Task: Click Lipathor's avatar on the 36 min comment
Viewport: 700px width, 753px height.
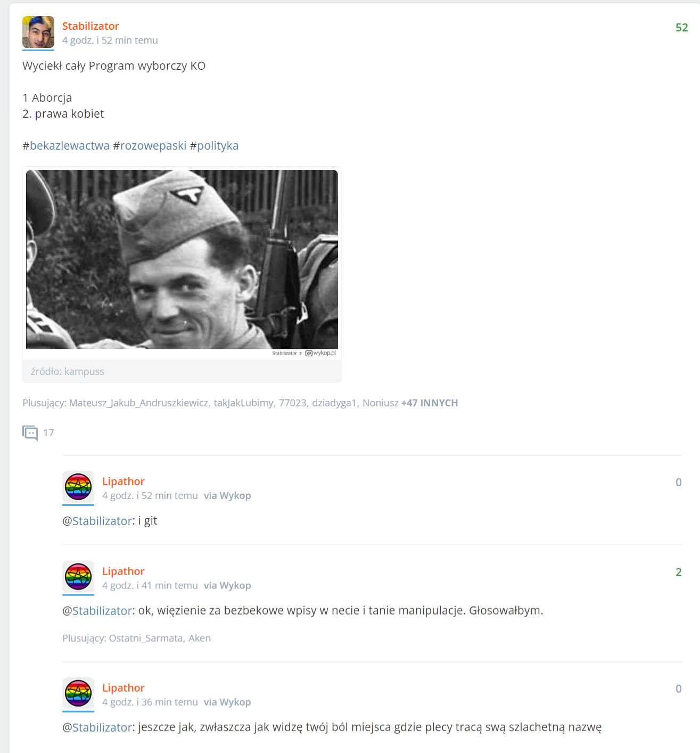Action: 78,693
